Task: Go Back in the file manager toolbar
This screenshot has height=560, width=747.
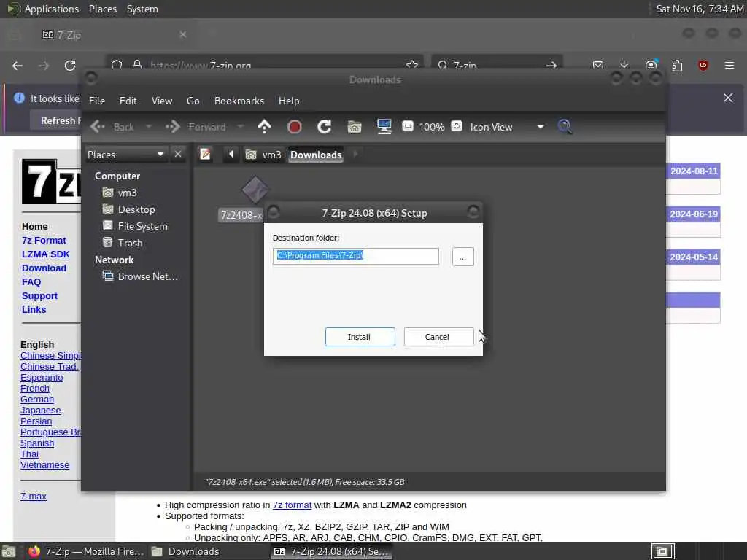Action: pos(113,127)
